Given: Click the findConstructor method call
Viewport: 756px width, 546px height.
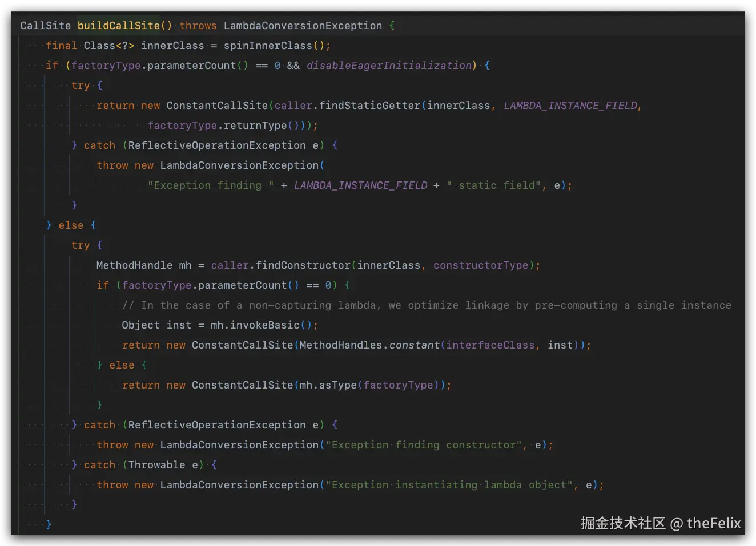Looking at the screenshot, I should 303,265.
